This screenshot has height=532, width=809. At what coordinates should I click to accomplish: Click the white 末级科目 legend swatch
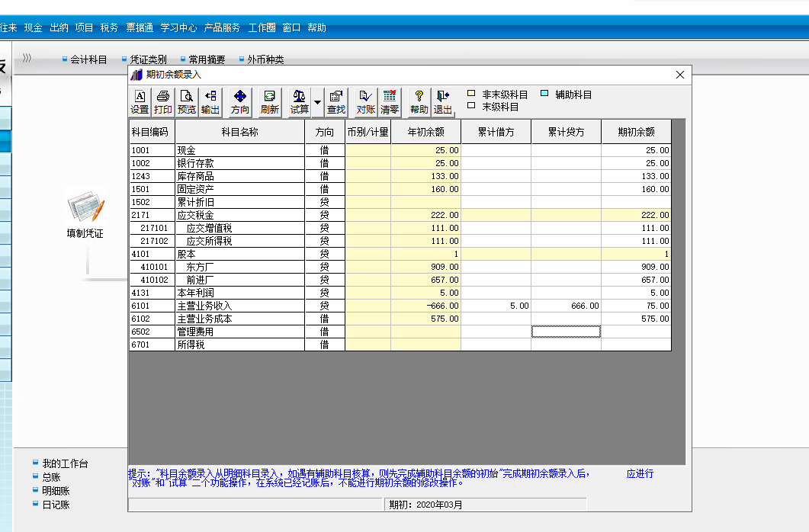[471, 106]
